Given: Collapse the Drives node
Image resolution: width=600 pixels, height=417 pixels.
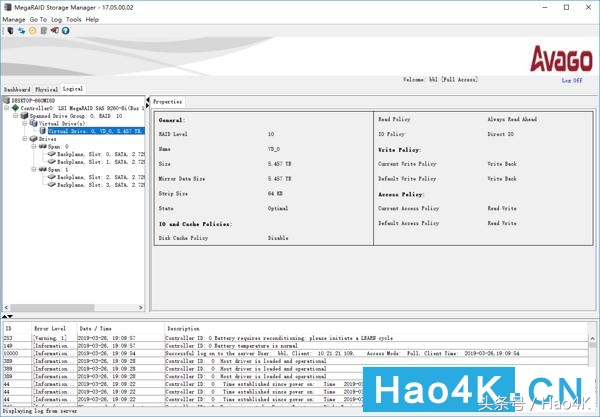Looking at the screenshot, I should [x=25, y=138].
